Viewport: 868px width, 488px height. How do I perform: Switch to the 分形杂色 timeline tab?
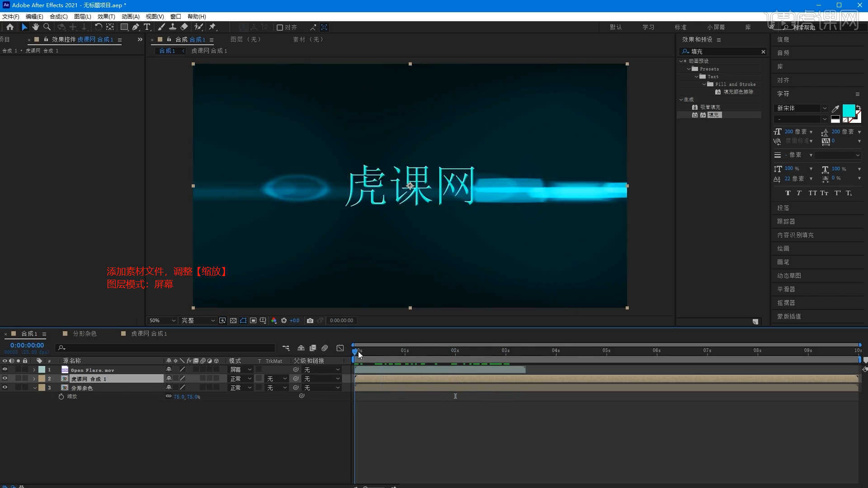point(85,333)
